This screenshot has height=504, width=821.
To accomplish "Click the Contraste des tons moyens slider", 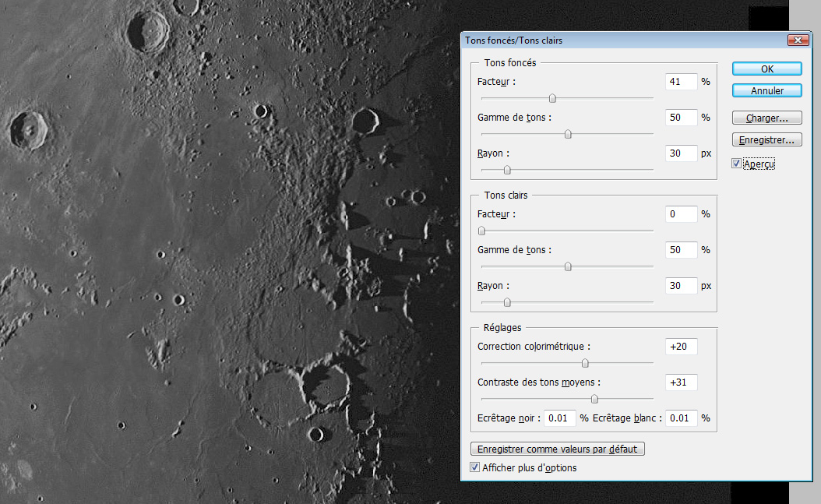I will pos(594,399).
